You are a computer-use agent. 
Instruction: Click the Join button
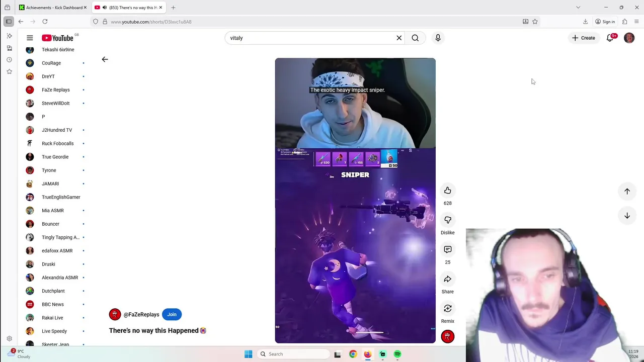coord(172,315)
